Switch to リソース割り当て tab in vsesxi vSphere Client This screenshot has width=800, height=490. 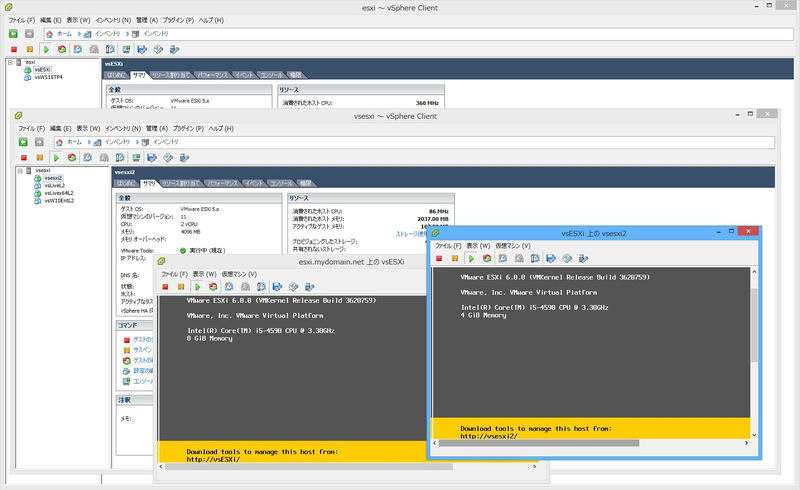click(x=181, y=183)
